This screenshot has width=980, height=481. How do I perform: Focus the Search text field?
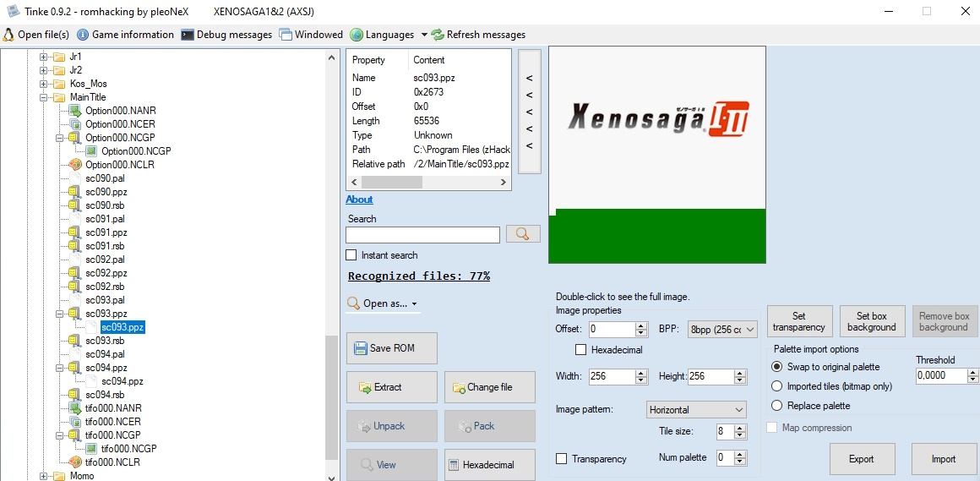(x=422, y=234)
